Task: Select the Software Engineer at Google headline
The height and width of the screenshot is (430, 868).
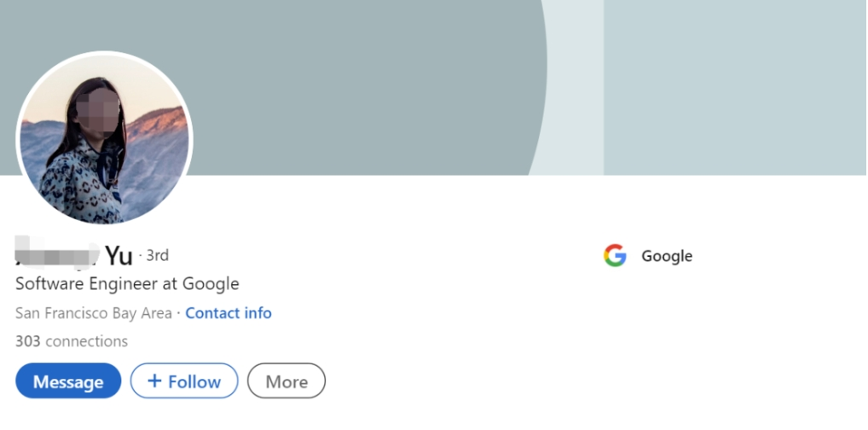Action: point(127,284)
